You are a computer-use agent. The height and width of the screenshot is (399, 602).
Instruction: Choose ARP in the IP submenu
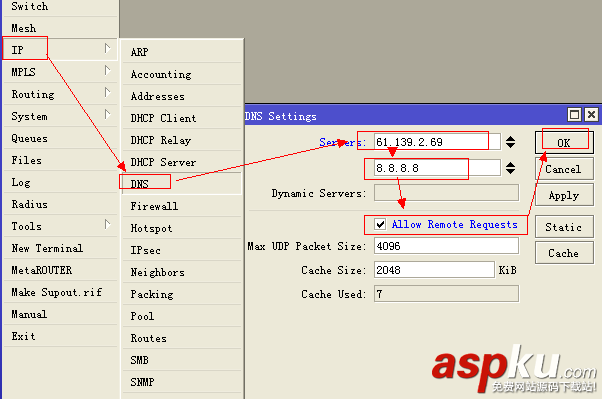(182, 52)
